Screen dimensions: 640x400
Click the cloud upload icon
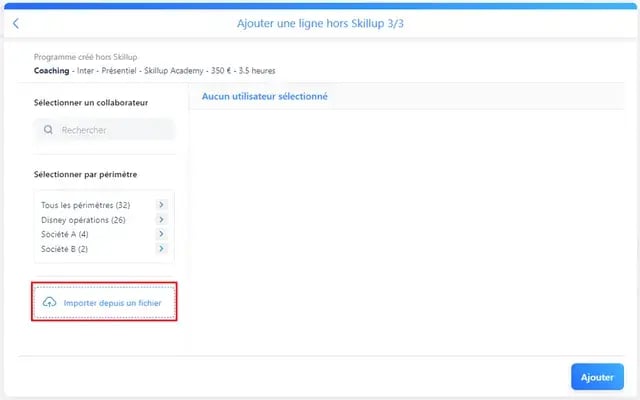click(x=49, y=302)
